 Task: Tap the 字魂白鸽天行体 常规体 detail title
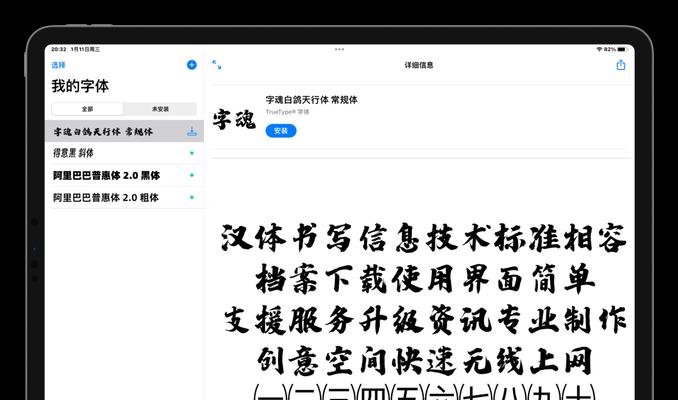pyautogui.click(x=311, y=100)
